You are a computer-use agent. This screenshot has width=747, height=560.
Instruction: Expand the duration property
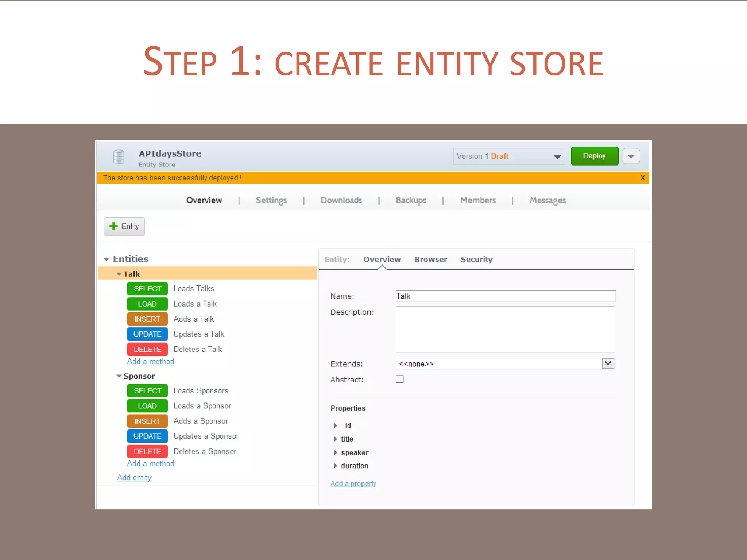coord(335,466)
